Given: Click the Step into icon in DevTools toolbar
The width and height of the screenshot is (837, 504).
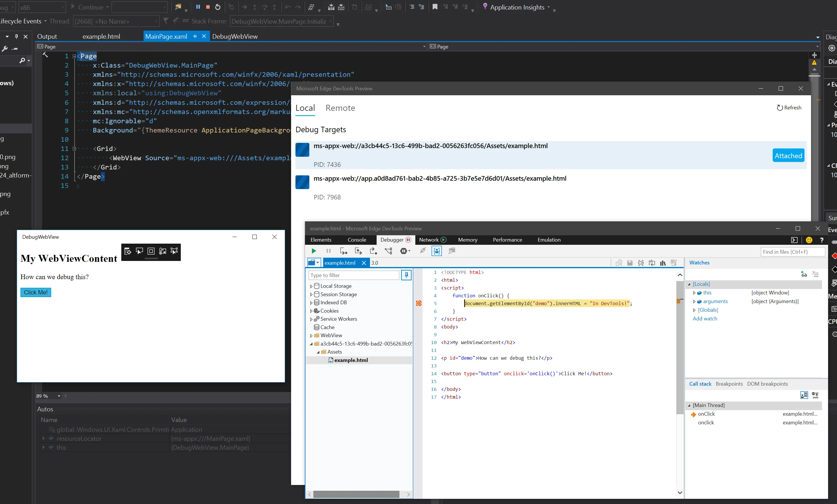Looking at the screenshot, I should coord(343,251).
